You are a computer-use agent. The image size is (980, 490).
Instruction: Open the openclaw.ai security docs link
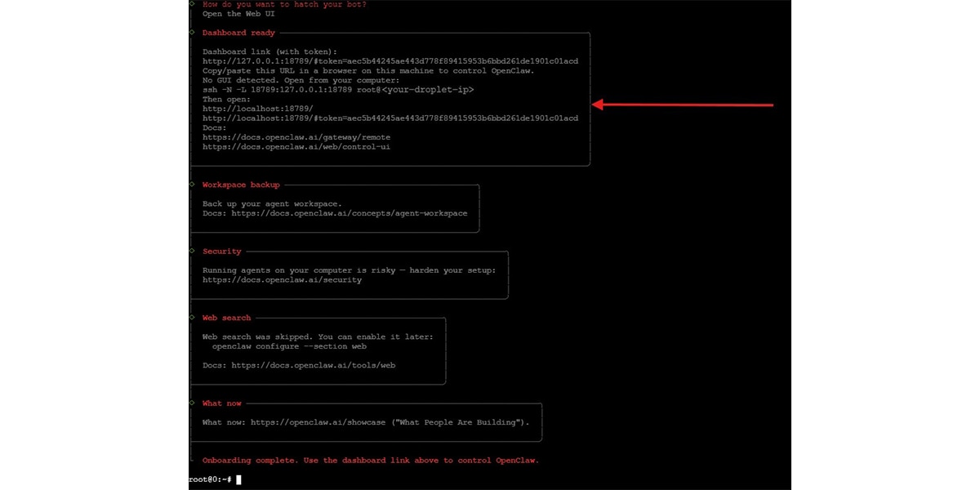[x=282, y=279]
